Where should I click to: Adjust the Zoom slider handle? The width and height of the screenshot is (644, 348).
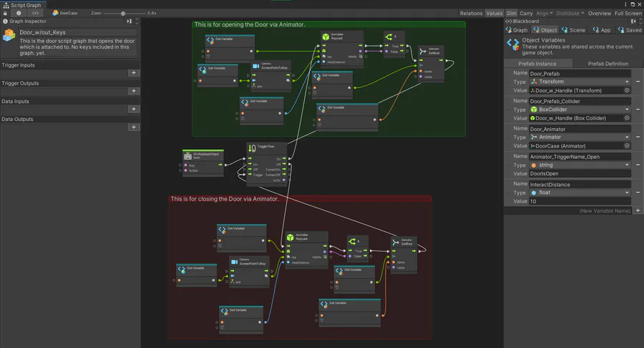coord(123,13)
